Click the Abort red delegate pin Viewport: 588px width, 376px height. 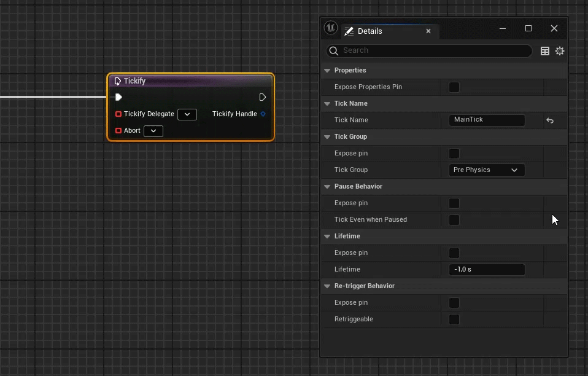118,130
